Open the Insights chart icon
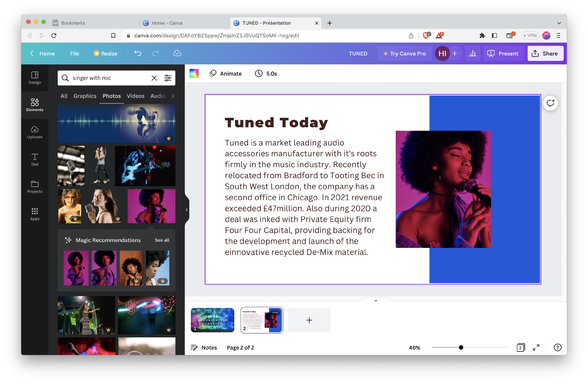Viewport: 588px width, 383px height. [x=472, y=53]
